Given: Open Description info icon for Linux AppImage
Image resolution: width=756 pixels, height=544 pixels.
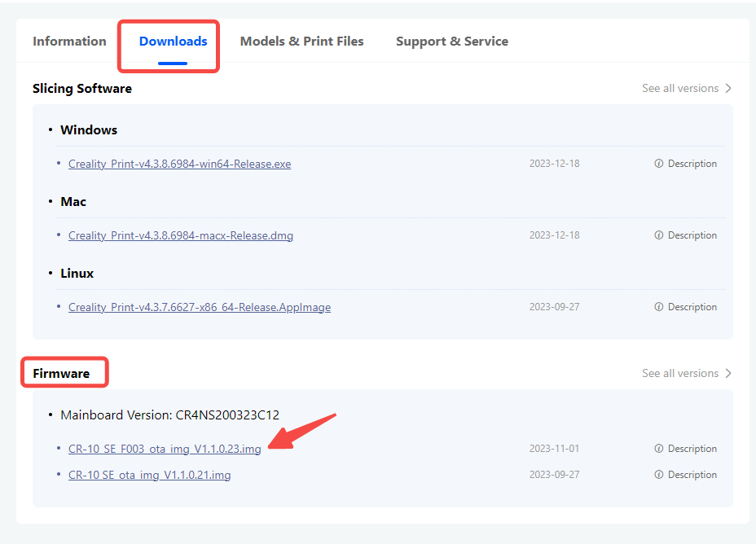Looking at the screenshot, I should tap(658, 307).
